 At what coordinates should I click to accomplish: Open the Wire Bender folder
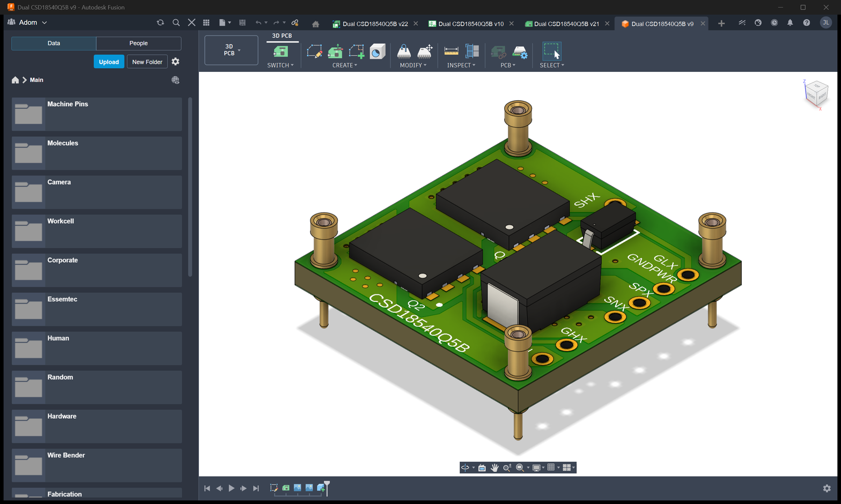[97, 465]
